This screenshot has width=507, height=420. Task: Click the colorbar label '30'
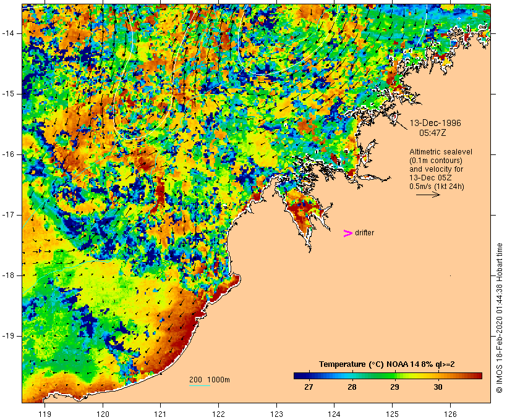pyautogui.click(x=438, y=387)
